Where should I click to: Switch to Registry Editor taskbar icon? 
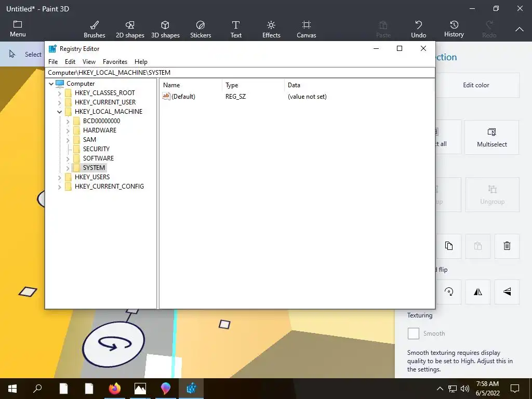click(x=191, y=389)
